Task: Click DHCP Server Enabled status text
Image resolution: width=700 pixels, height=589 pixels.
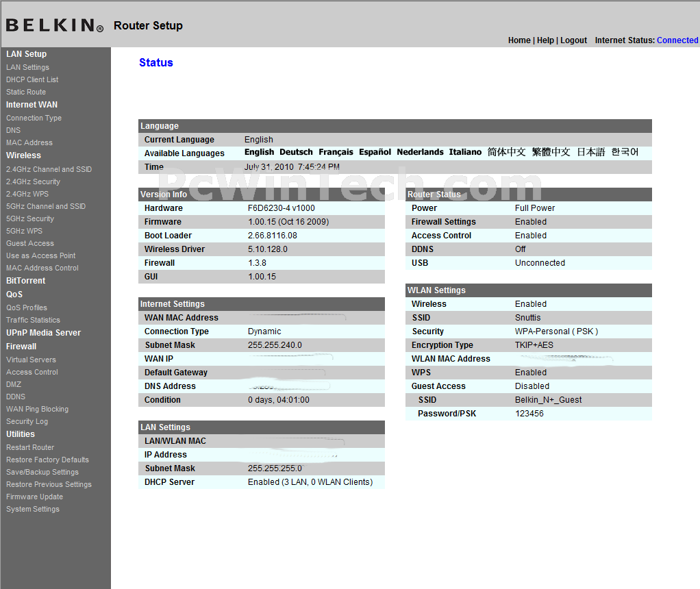Action: click(310, 482)
